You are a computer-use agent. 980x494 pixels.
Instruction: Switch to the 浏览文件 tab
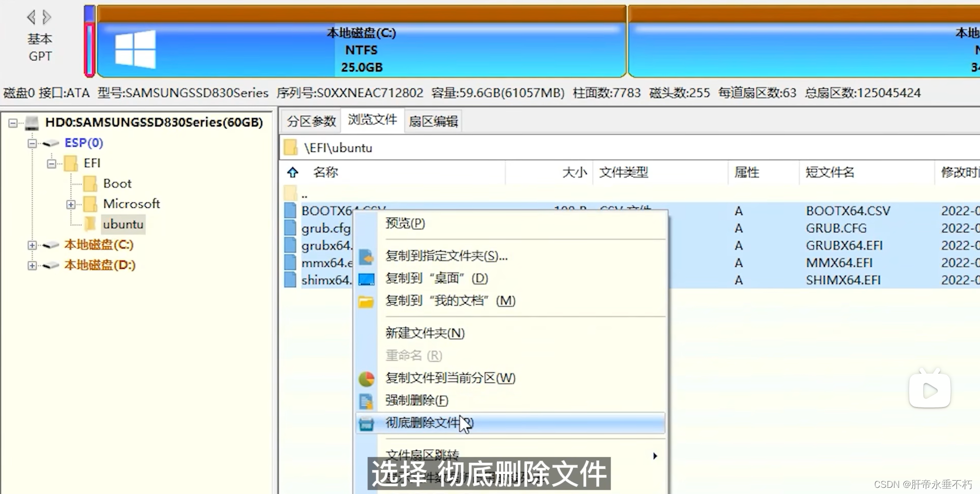click(x=373, y=120)
